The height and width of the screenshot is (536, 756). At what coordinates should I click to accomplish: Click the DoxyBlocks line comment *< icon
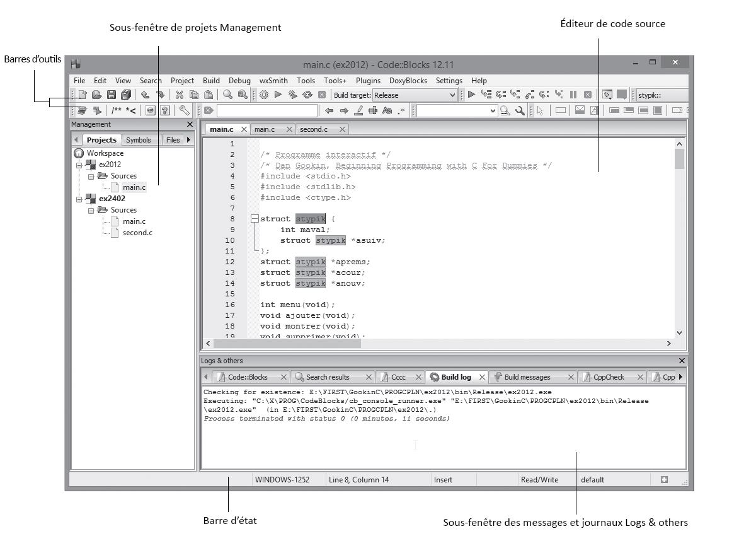coord(131,111)
